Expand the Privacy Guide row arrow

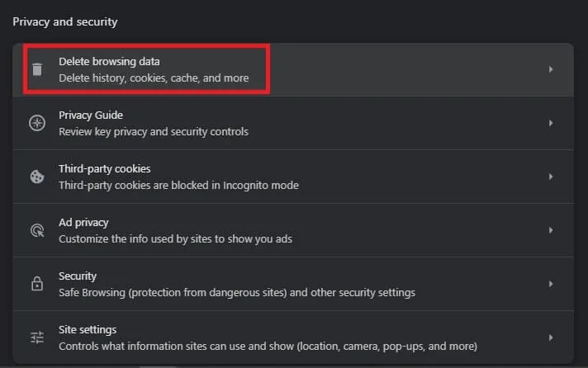click(551, 123)
